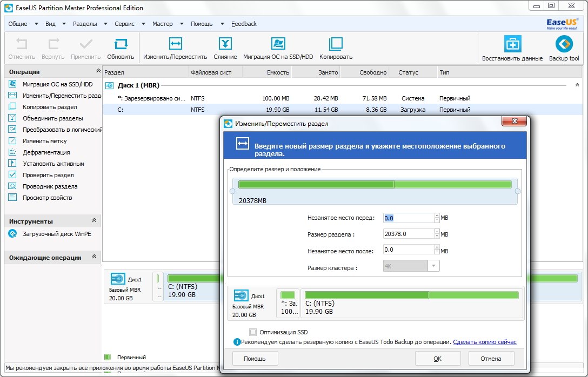Collapse the Operations (Операции) panel
The height and width of the screenshot is (377, 588).
(x=98, y=71)
